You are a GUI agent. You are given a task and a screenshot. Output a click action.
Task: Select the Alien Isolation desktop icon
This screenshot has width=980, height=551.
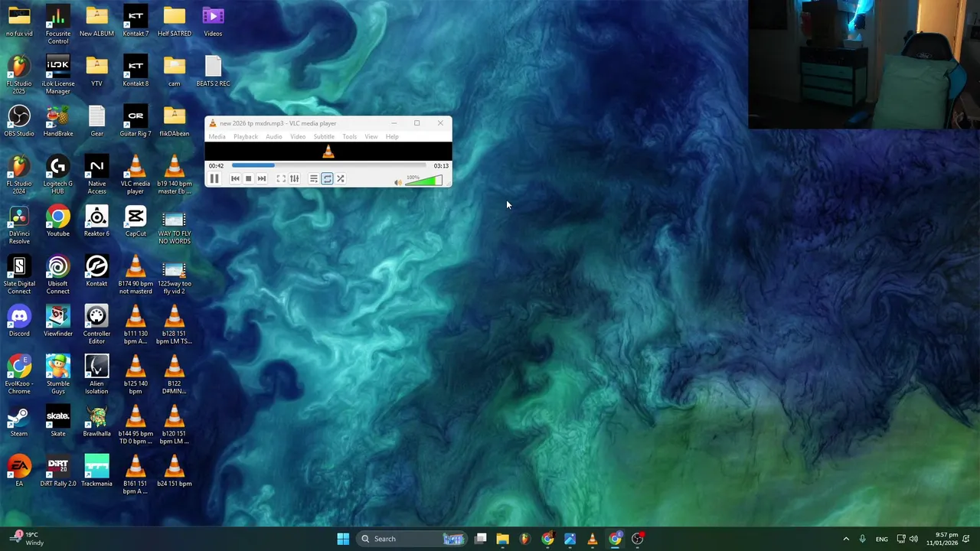(x=96, y=375)
